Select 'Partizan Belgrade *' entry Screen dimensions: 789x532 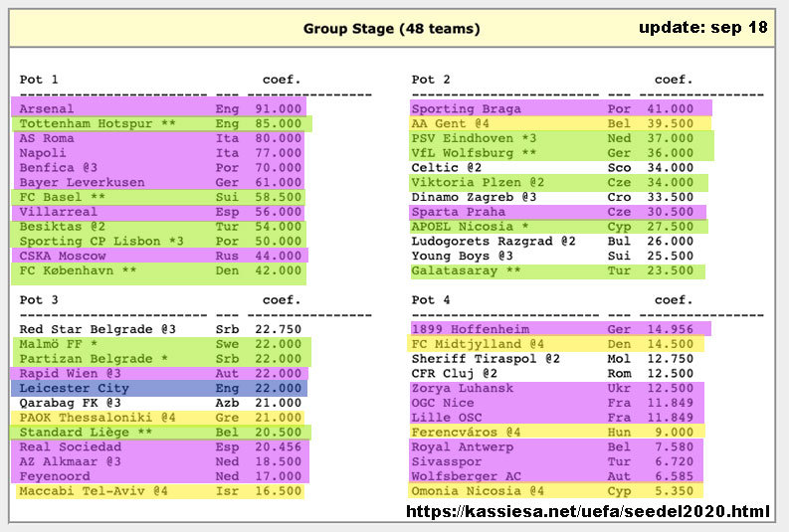click(x=94, y=359)
